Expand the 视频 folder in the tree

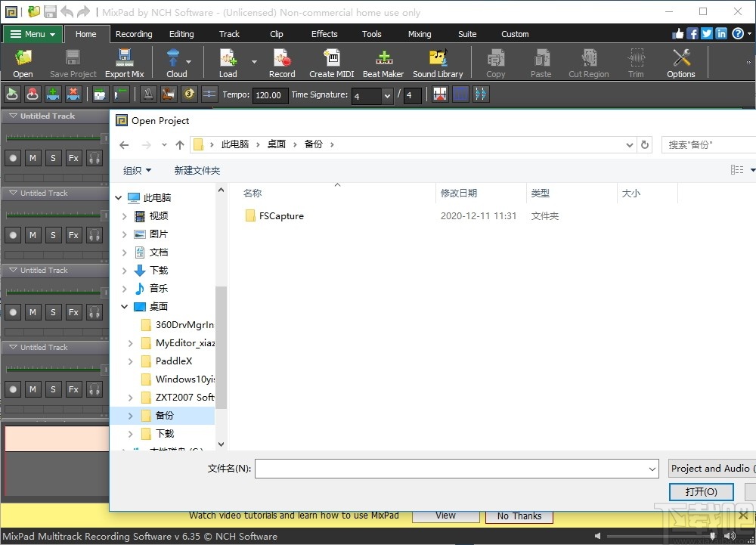[x=124, y=216]
